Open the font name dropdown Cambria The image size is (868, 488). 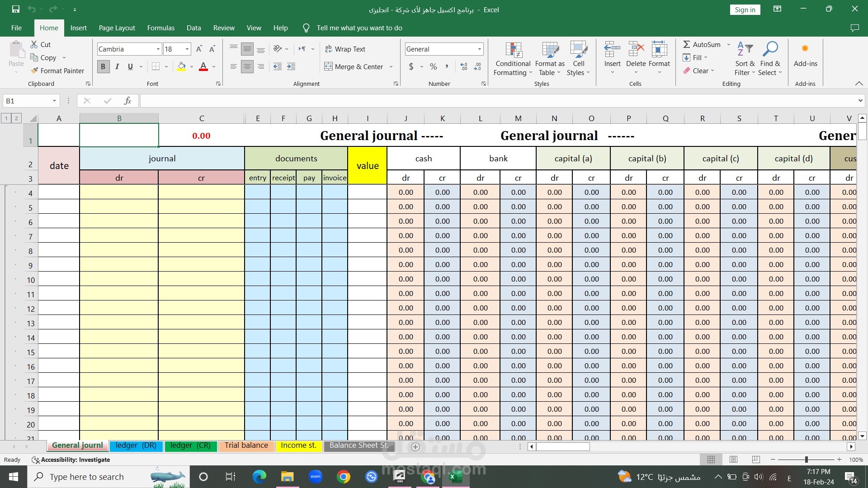[x=158, y=49]
